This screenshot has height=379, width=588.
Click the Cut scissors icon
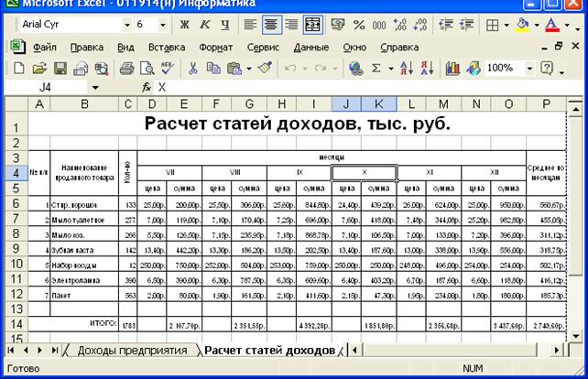tap(193, 68)
